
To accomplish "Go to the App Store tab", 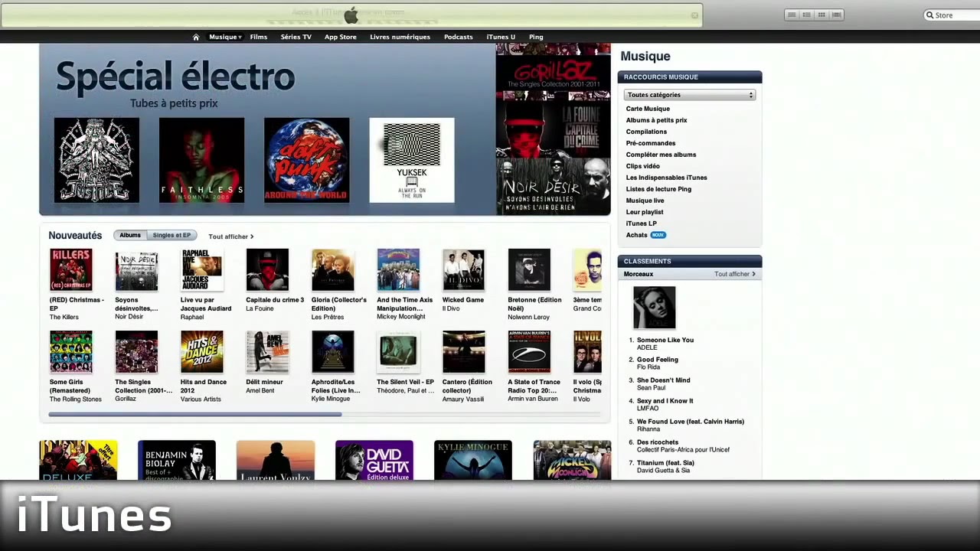I will click(x=341, y=37).
